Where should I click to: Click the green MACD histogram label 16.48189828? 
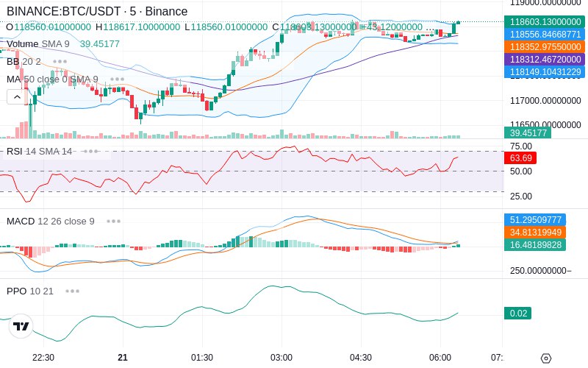point(535,244)
